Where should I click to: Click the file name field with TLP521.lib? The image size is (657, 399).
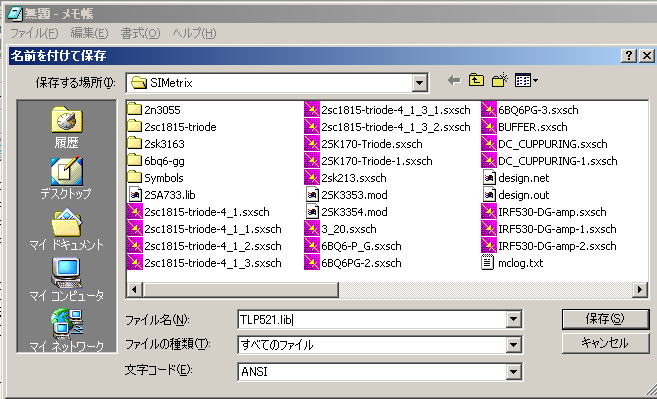372,320
